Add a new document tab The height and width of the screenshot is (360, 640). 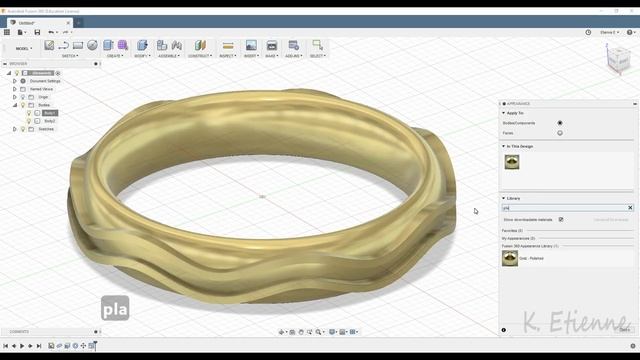click(x=78, y=22)
